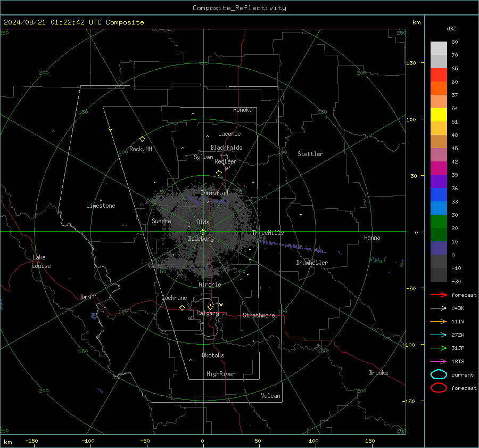This screenshot has width=479, height=448.
Task: Click the Composite_Reflectivity title
Action: tap(240, 8)
